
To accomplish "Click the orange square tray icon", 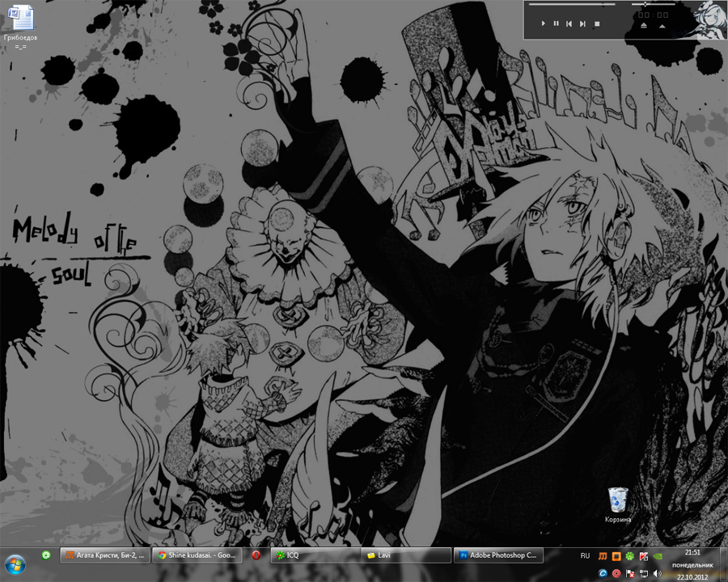I will 616,556.
